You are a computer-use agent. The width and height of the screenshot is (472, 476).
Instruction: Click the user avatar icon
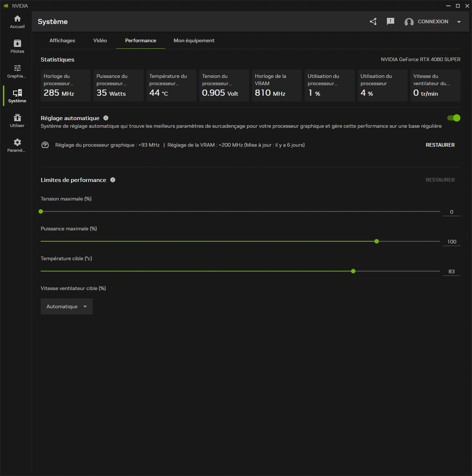(x=409, y=22)
